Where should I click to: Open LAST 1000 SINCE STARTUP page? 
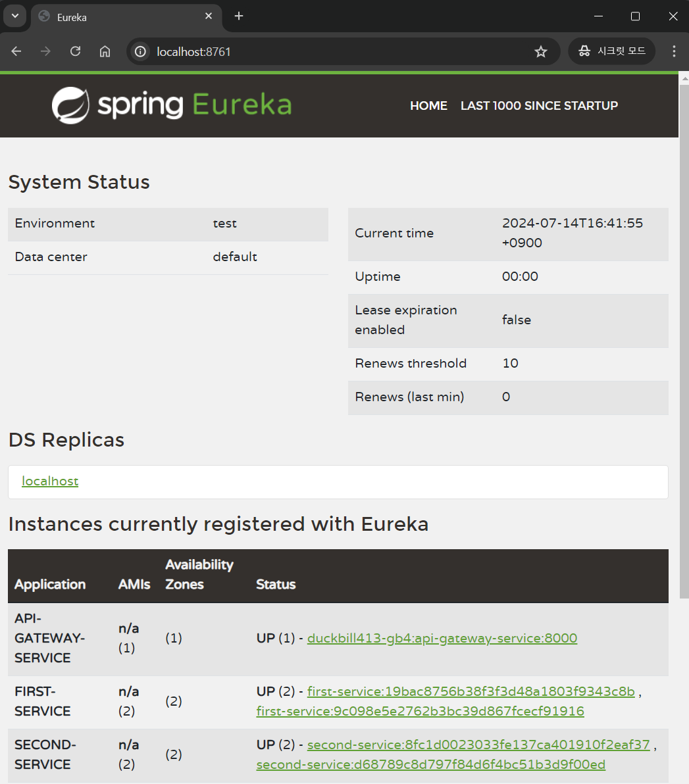(539, 105)
